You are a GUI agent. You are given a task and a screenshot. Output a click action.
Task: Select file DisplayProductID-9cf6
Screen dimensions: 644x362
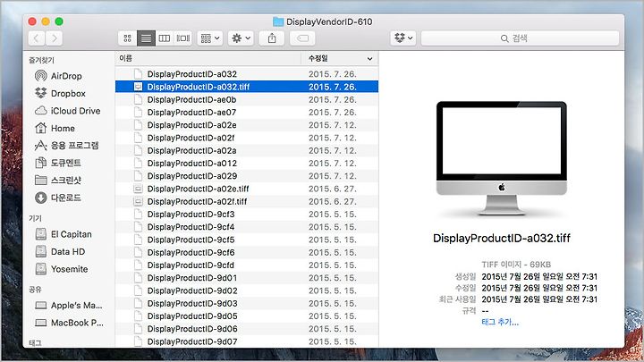(247, 252)
